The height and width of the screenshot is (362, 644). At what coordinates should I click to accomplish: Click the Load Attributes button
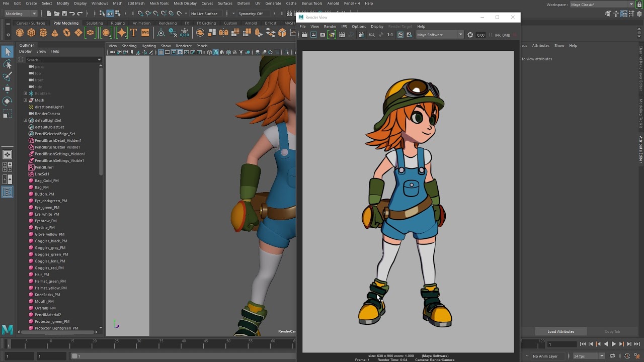[x=560, y=331]
